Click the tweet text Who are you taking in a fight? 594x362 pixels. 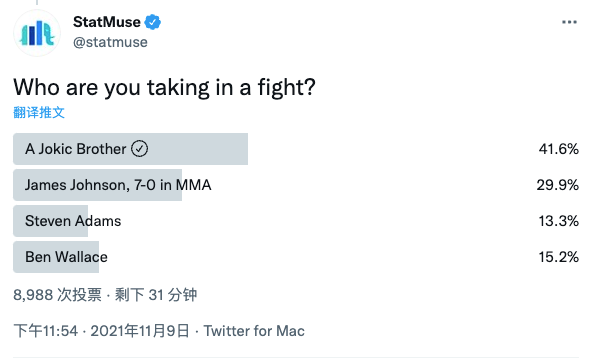(164, 87)
